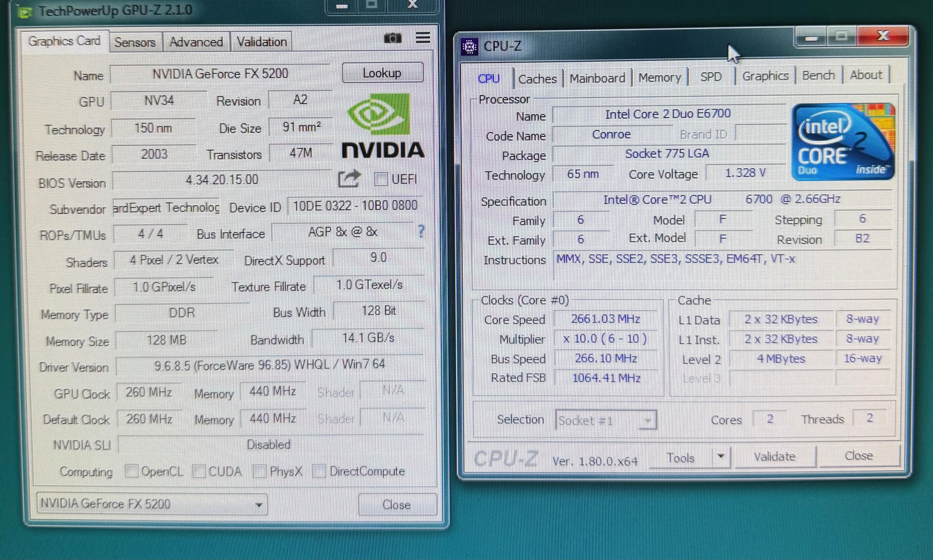This screenshot has height=560, width=933.
Task: Minimize the CPU-Z window
Action: point(812,38)
